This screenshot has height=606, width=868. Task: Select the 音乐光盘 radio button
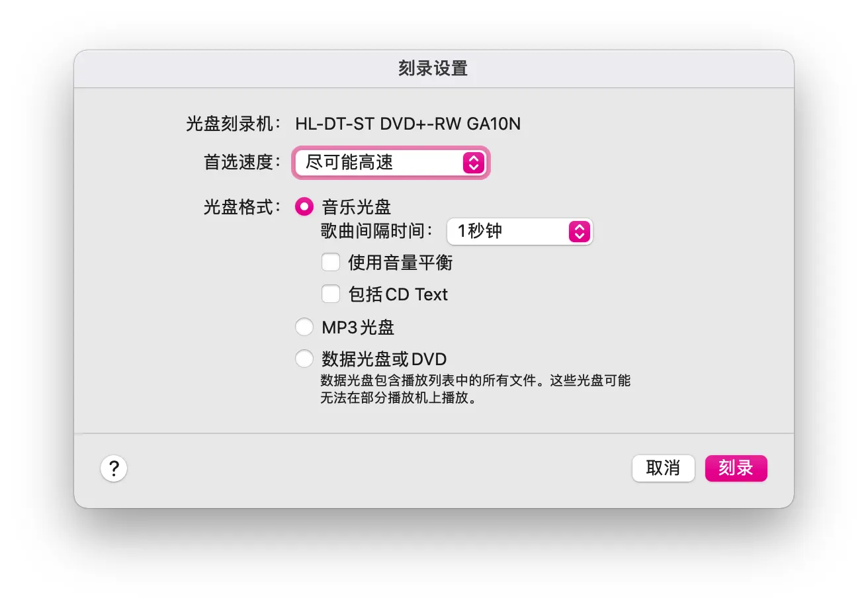(x=304, y=207)
